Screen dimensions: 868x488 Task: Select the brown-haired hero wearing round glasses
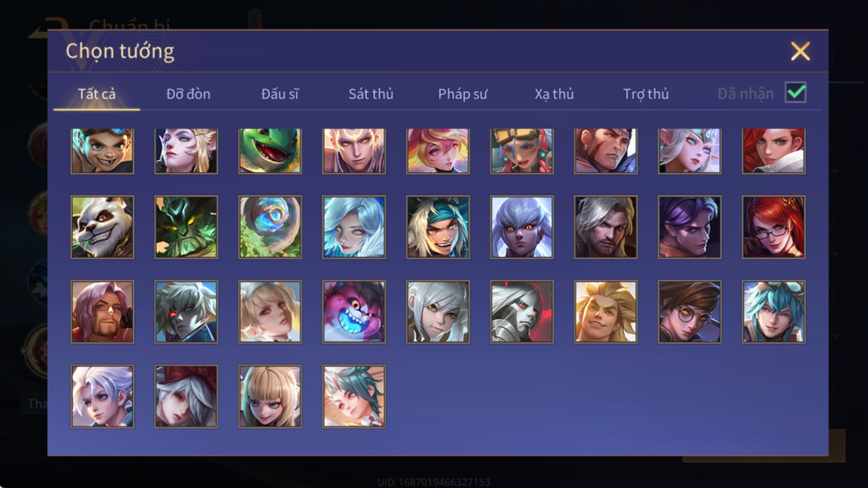(689, 312)
